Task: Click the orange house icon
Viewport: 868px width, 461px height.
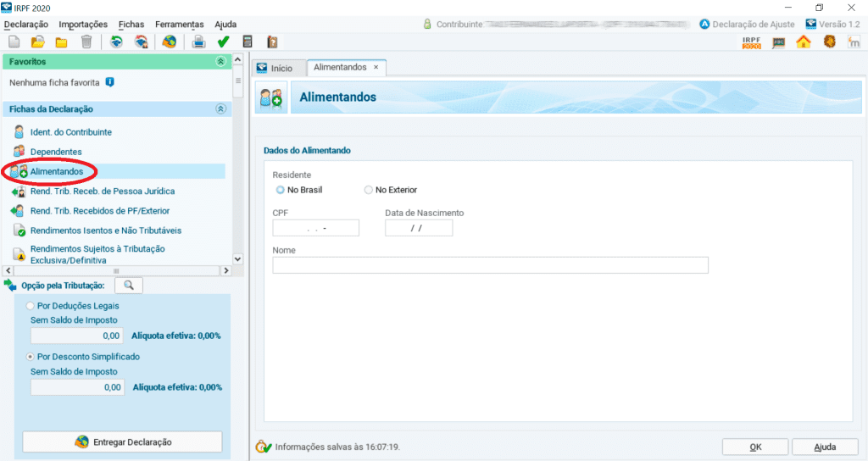Action: 804,42
